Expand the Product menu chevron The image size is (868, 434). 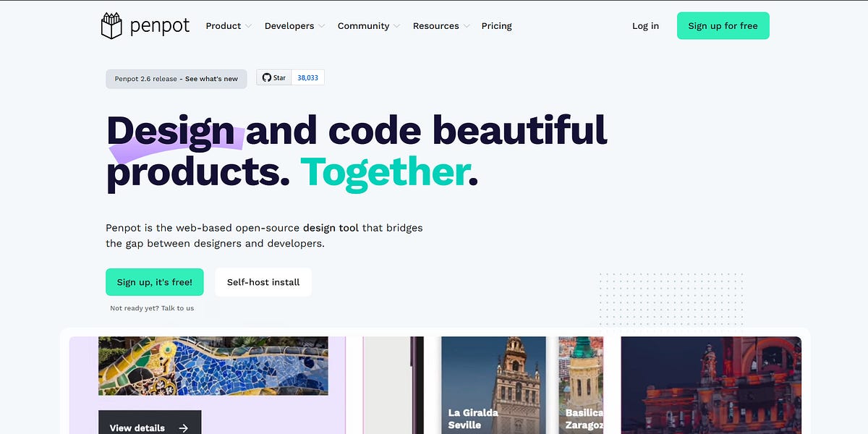click(x=248, y=26)
